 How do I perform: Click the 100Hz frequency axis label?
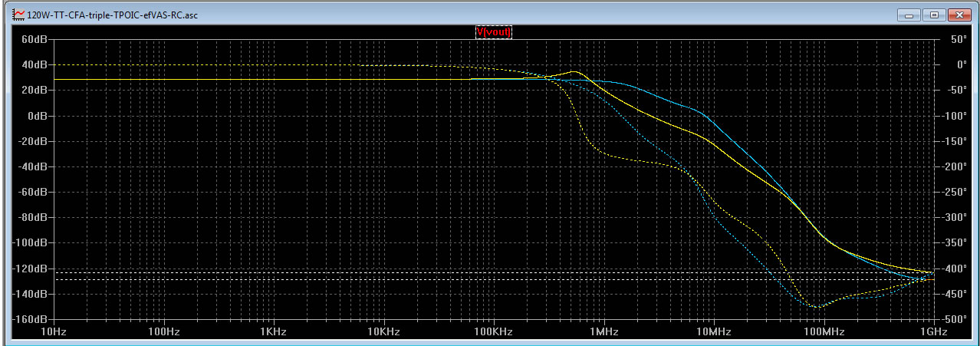pyautogui.click(x=163, y=332)
